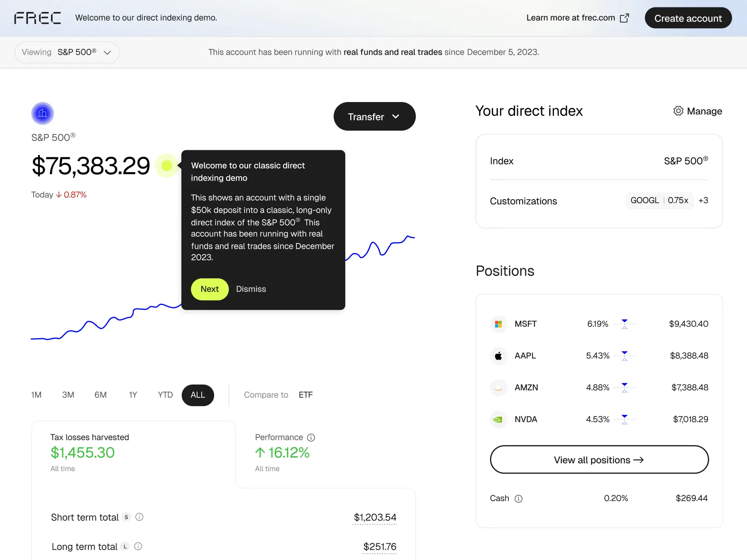Switch chart to 6M range
This screenshot has height=560, width=747.
point(100,395)
